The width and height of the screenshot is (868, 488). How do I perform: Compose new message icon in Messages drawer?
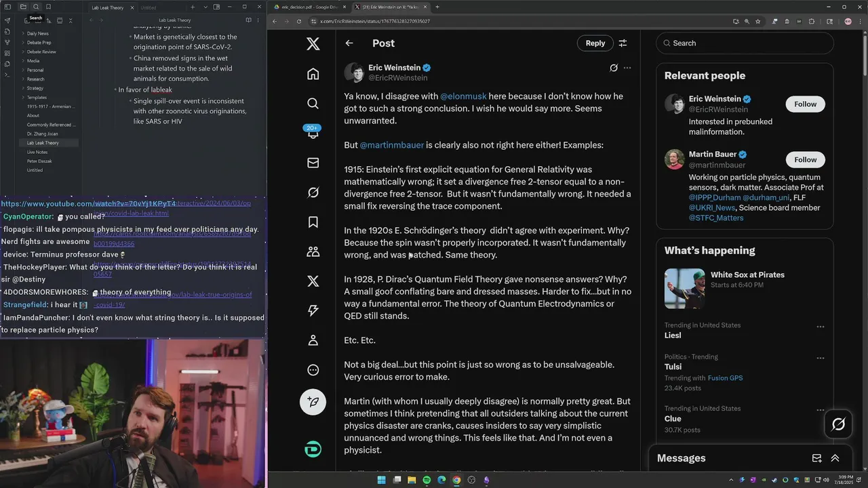coord(817,458)
